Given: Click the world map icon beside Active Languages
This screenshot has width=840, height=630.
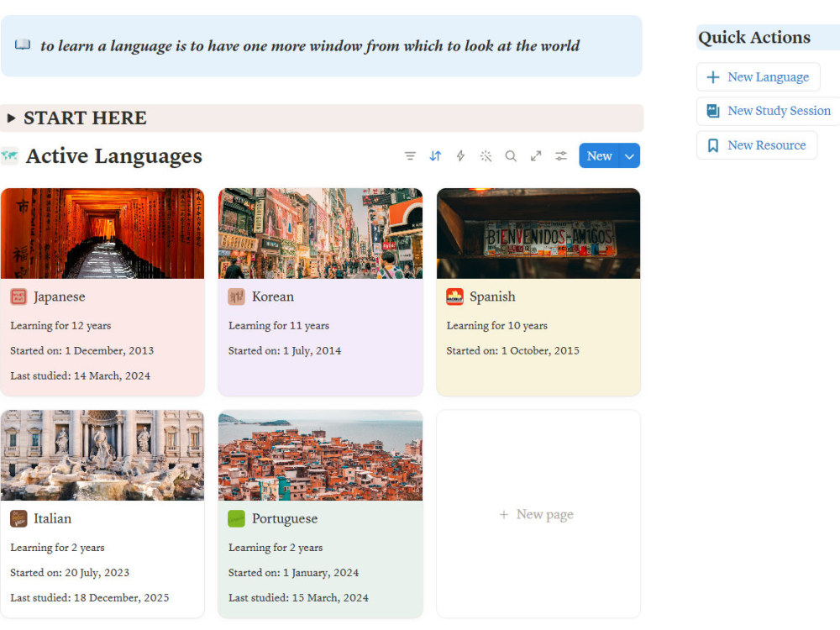Looking at the screenshot, I should click(9, 156).
